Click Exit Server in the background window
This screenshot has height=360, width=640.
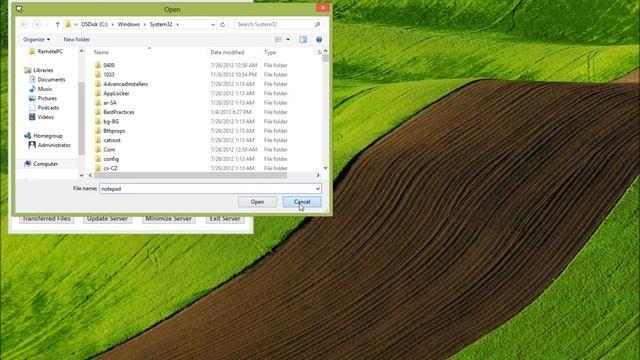pyautogui.click(x=225, y=219)
